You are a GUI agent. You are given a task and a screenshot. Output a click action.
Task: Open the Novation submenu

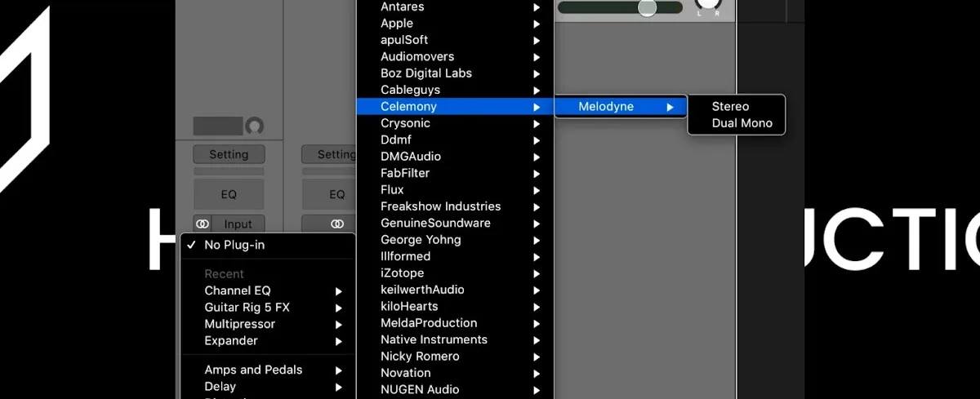point(455,373)
